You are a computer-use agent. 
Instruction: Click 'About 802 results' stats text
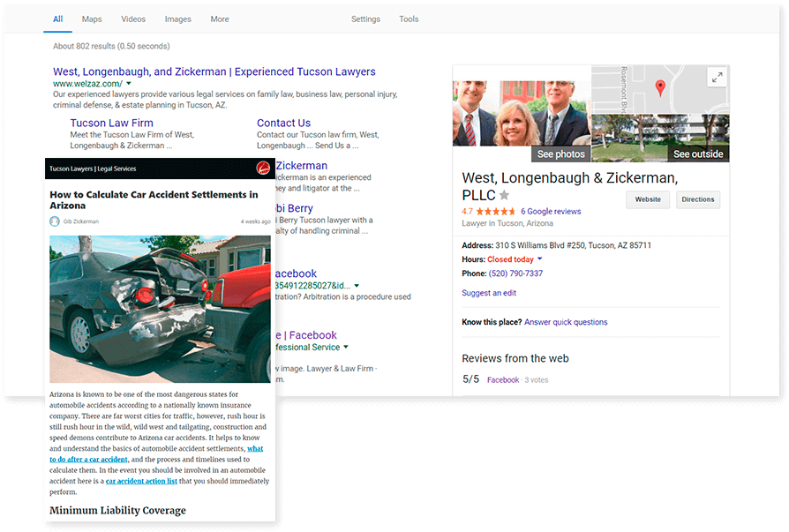(111, 46)
